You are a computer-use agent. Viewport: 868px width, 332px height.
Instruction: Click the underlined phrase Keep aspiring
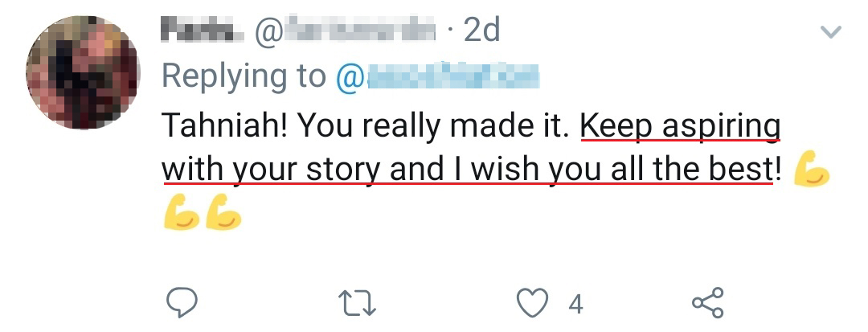tap(680, 125)
